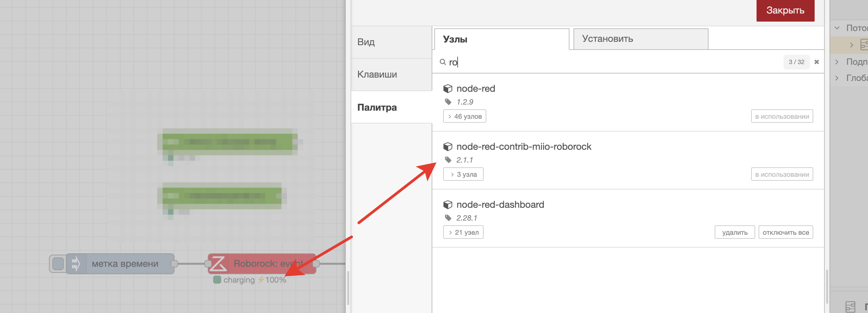Click the magnifier search icon
Viewport: 868px width, 313px height.
pyautogui.click(x=443, y=62)
